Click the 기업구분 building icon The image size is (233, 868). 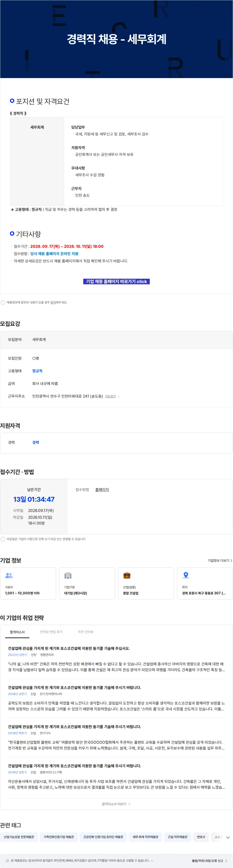[68, 575]
